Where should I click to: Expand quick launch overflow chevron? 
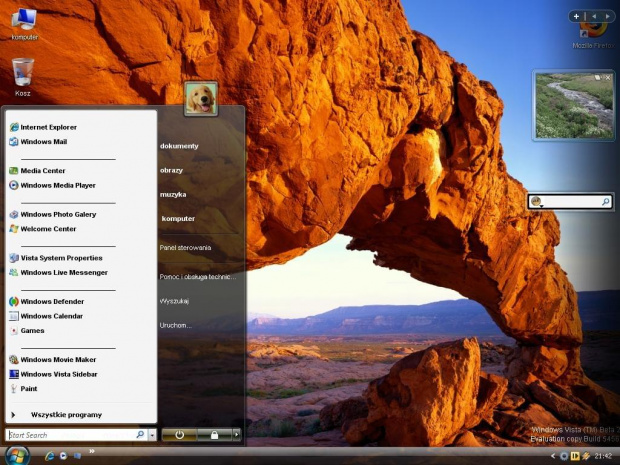[x=92, y=451]
